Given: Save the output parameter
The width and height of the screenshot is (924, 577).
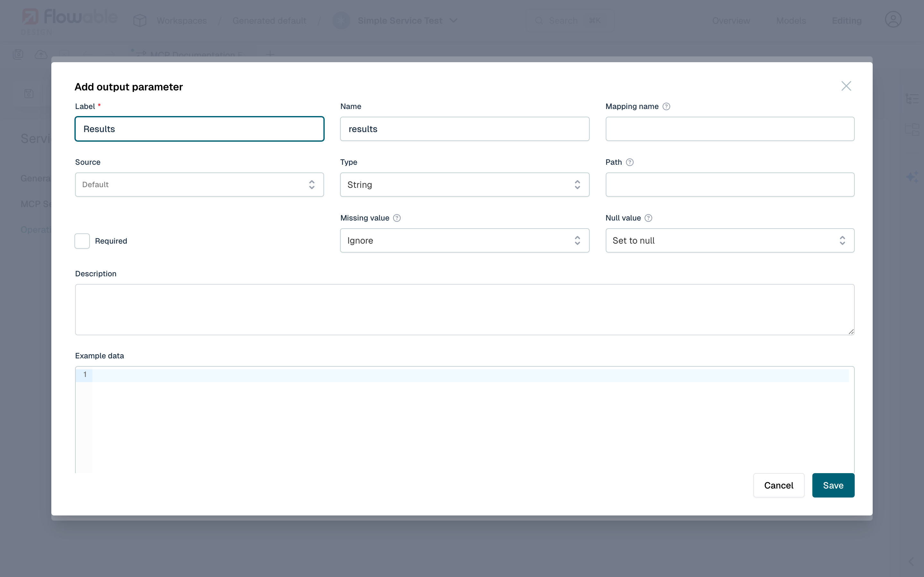Looking at the screenshot, I should [833, 485].
